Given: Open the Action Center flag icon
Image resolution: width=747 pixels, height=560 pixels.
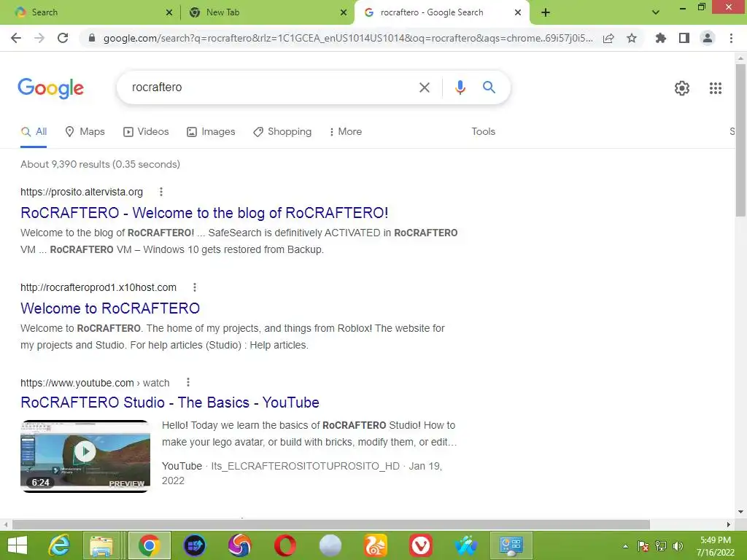Looking at the screenshot, I should pos(643,546).
